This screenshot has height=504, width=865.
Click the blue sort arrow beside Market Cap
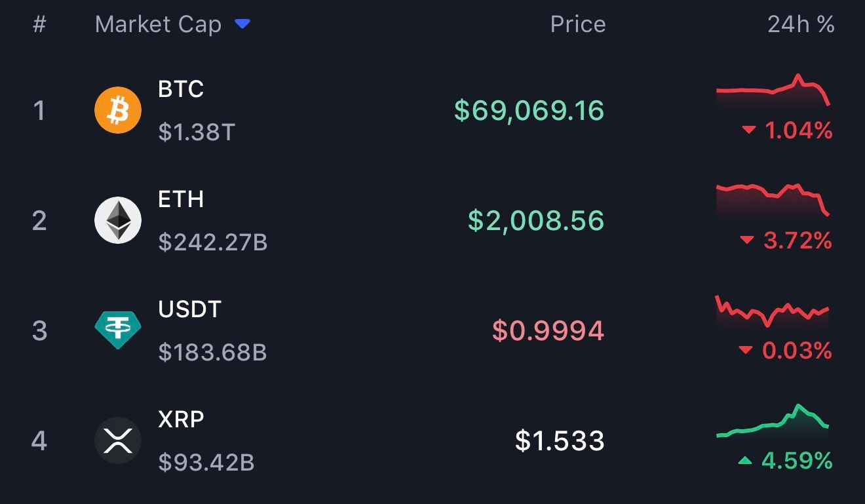[x=242, y=25]
